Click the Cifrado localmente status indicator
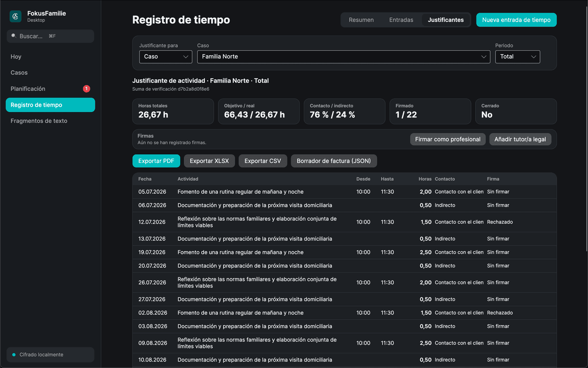Screen dimensions: 588x368 pyautogui.click(x=51, y=355)
